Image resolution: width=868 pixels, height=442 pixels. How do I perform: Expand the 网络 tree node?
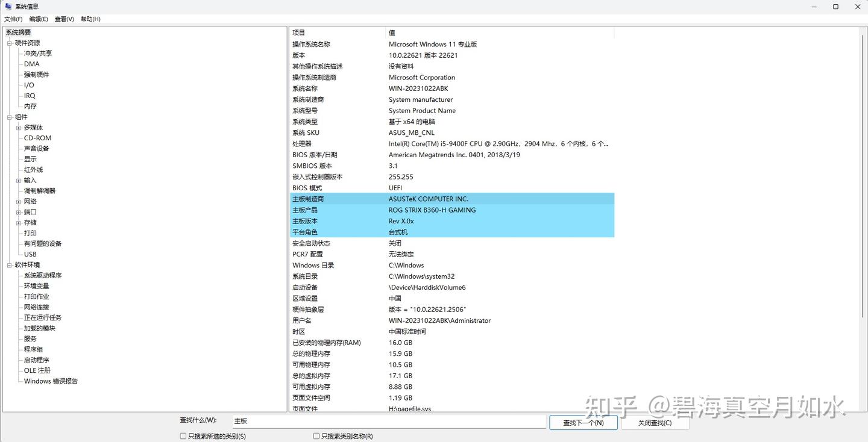tap(17, 201)
